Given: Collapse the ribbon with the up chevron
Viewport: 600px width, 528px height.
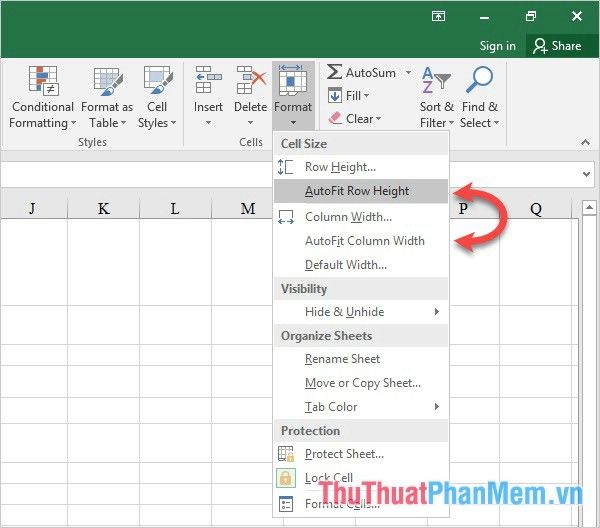Looking at the screenshot, I should (585, 142).
